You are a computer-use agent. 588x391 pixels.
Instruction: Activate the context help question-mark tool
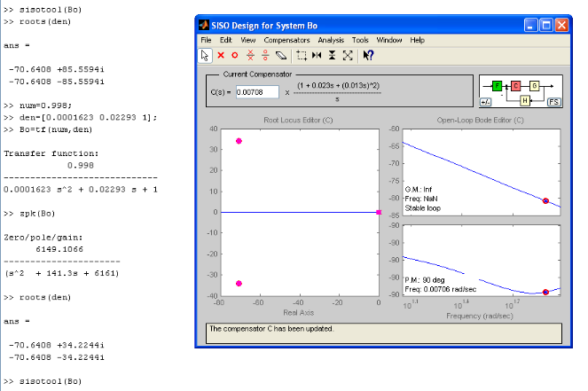pyautogui.click(x=367, y=55)
